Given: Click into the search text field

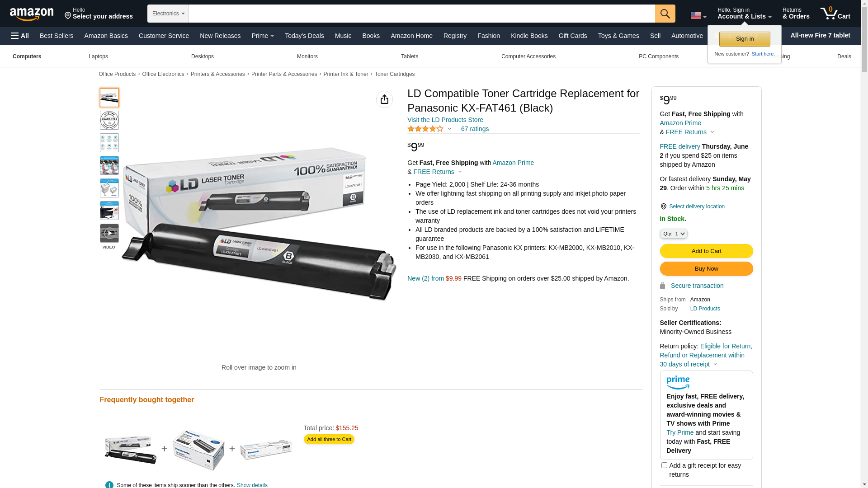Looking at the screenshot, I should [x=422, y=14].
